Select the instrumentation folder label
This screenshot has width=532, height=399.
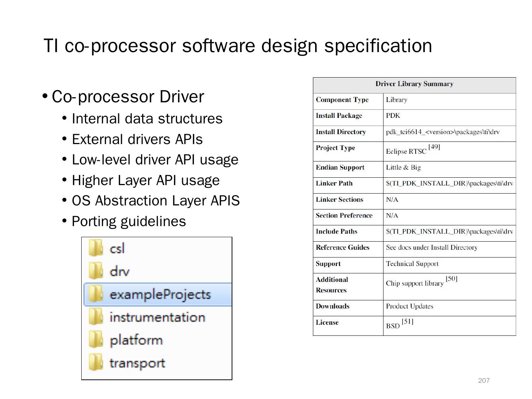[157, 317]
